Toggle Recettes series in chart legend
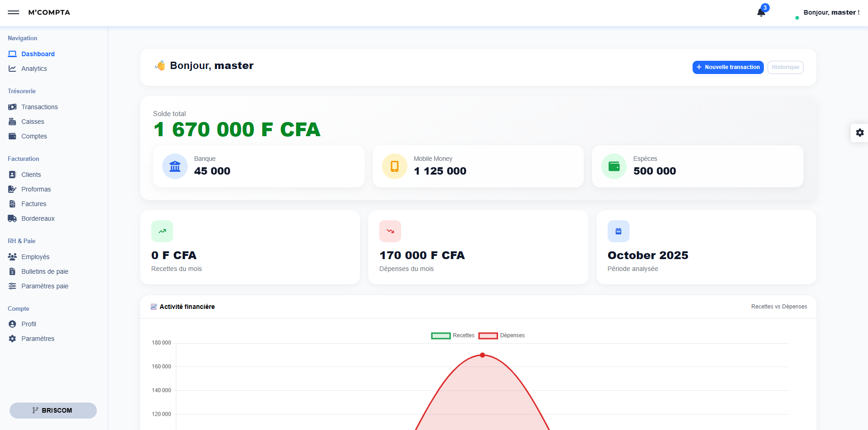Viewport: 868px width, 430px height. pyautogui.click(x=453, y=335)
